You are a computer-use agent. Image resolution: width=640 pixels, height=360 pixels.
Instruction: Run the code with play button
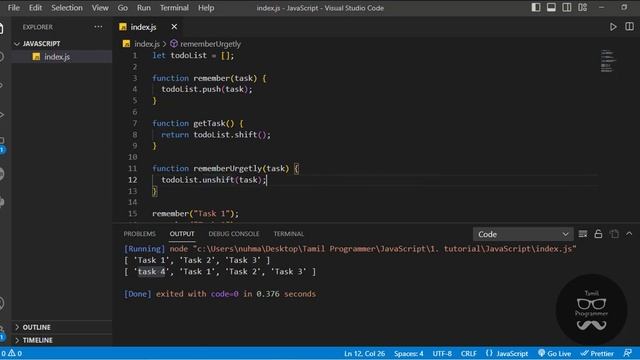coord(613,27)
